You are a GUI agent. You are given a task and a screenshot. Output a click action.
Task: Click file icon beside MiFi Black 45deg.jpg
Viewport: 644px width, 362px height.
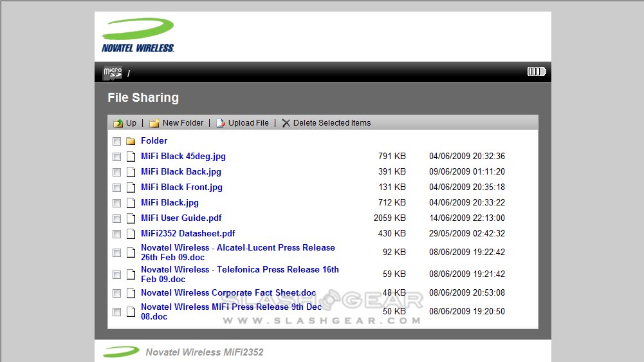click(131, 157)
